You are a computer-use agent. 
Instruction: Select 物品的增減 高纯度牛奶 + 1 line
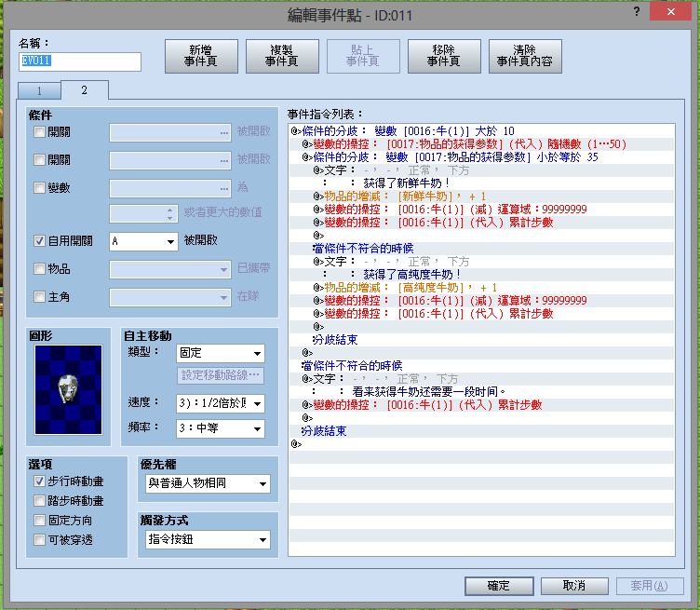[x=481, y=288]
